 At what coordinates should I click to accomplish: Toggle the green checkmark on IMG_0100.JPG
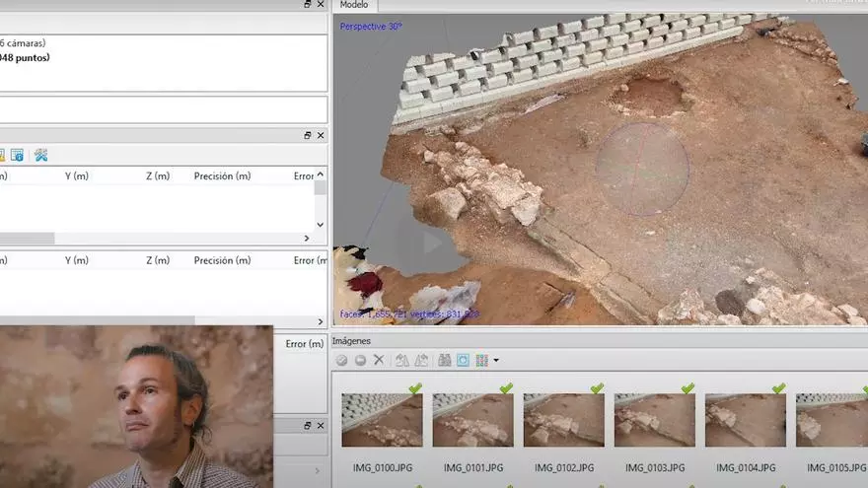pos(414,388)
